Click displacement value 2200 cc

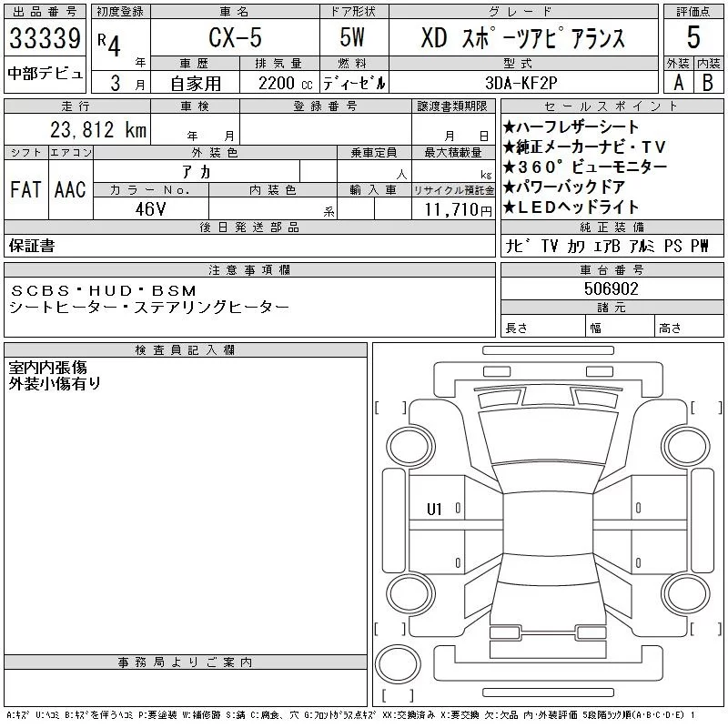coord(285,84)
